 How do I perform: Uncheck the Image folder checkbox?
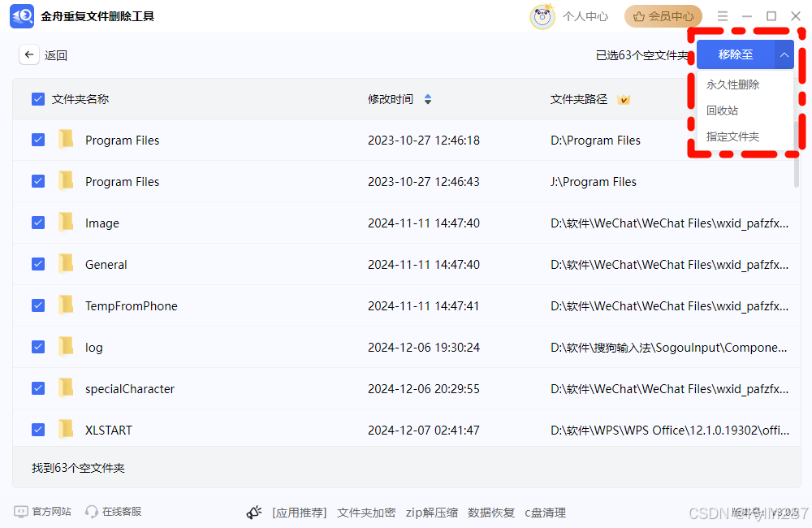tap(38, 223)
